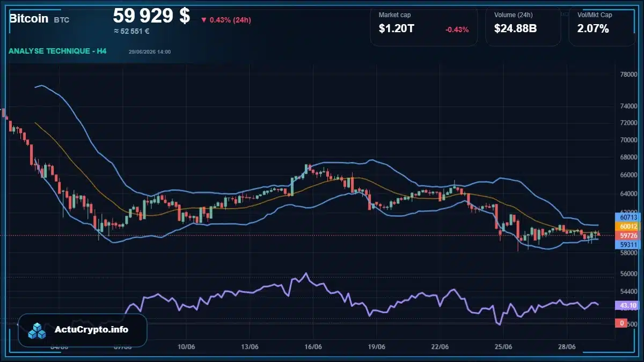Open the Volume (24h) $24.88B card
Viewport: 644px width, 362px height.
[523, 26]
